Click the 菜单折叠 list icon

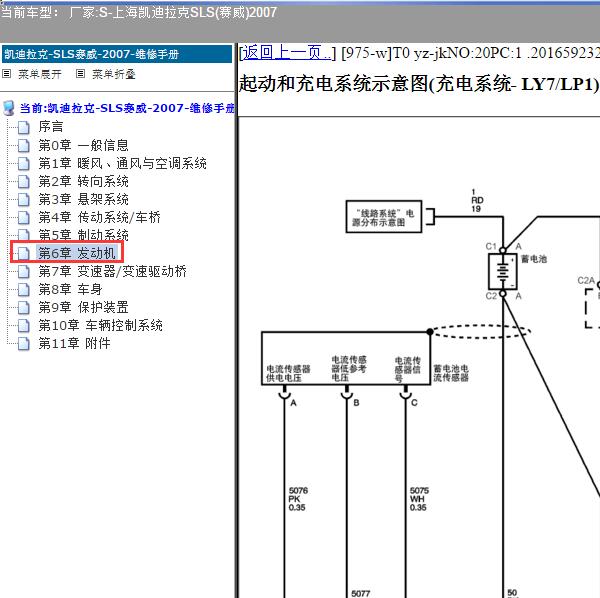point(80,73)
